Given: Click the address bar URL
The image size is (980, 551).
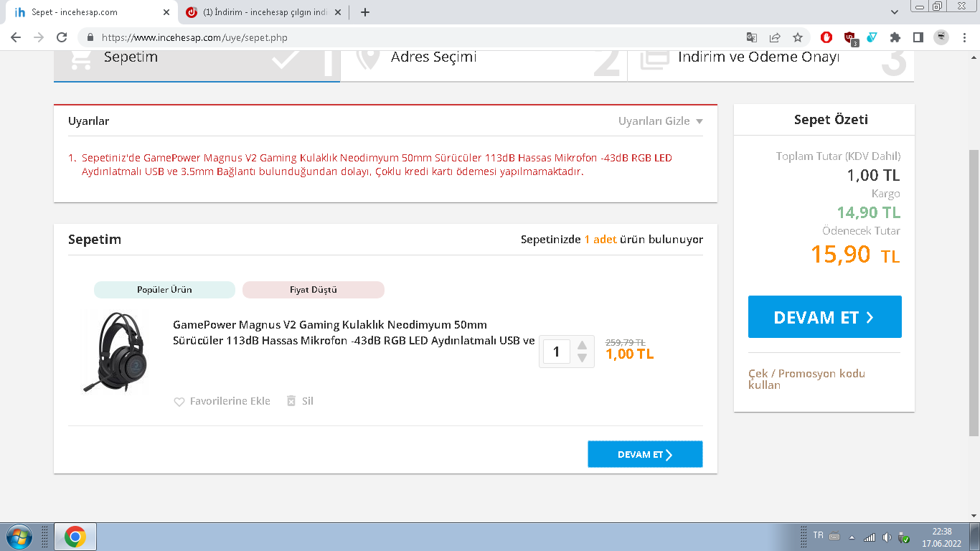Looking at the screenshot, I should 194,37.
